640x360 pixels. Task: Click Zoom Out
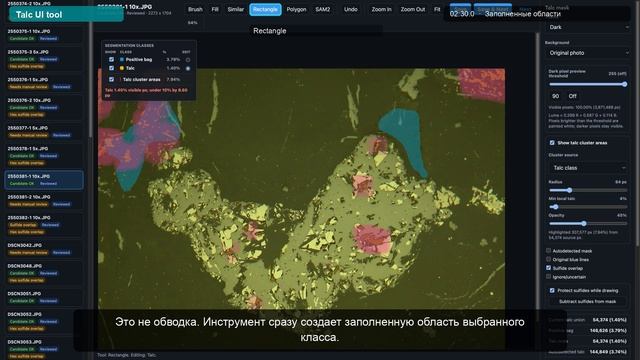tap(413, 9)
